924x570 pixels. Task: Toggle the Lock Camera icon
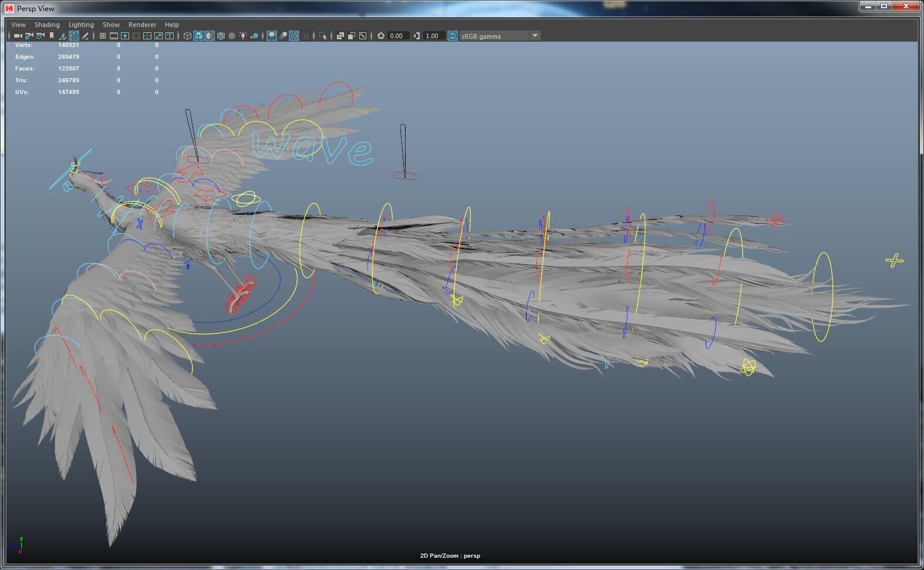point(29,36)
